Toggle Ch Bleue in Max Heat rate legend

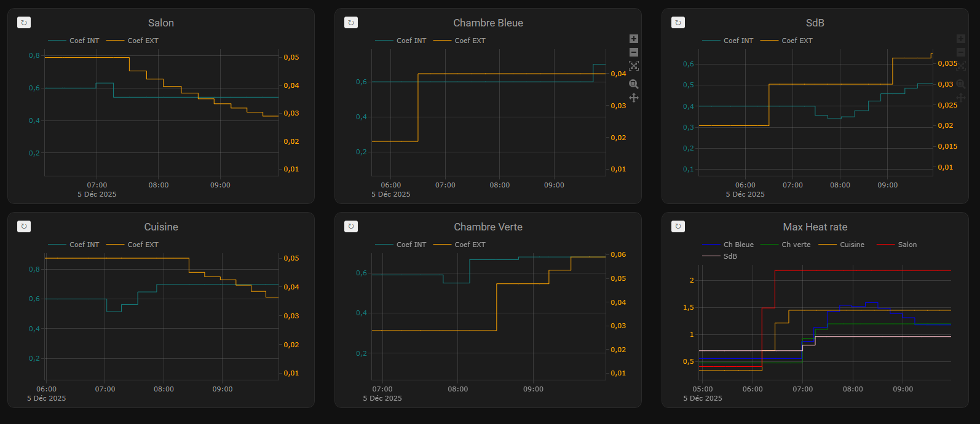click(738, 245)
